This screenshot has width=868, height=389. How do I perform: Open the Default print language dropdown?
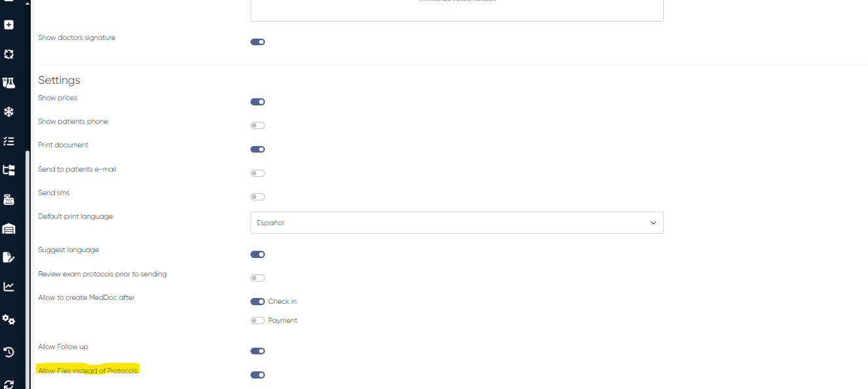457,223
